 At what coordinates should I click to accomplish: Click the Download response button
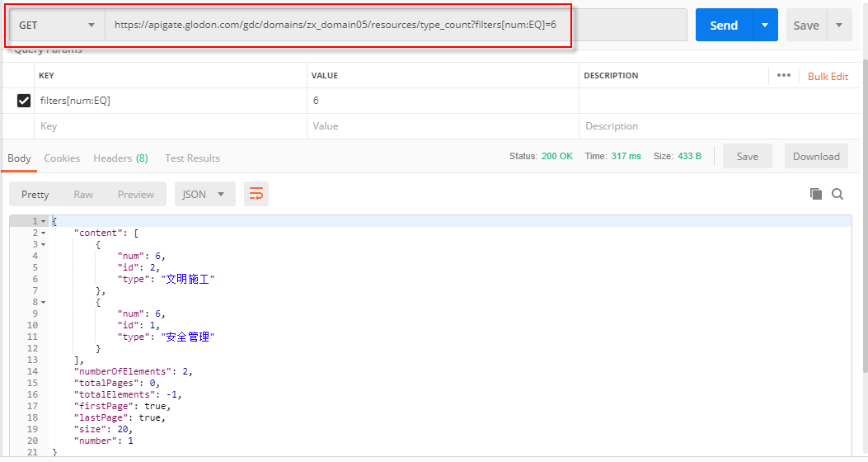coord(816,157)
